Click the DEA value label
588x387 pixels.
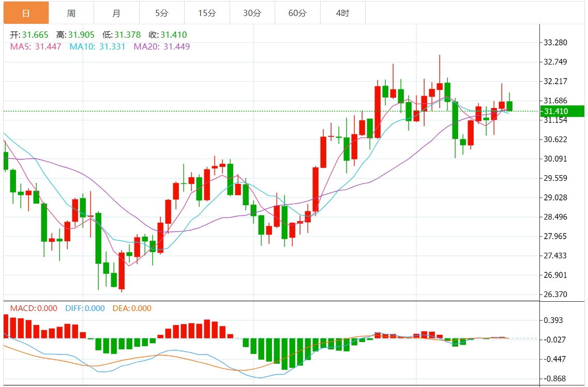[x=132, y=308]
